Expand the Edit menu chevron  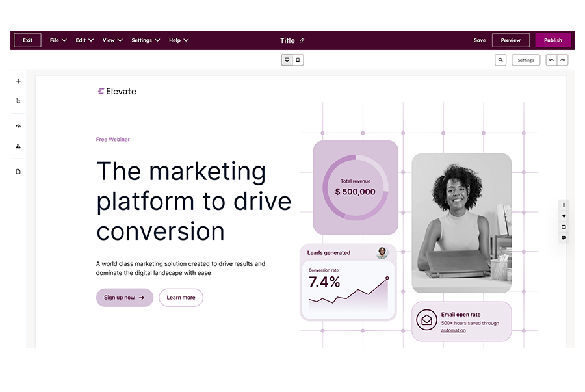tap(92, 40)
